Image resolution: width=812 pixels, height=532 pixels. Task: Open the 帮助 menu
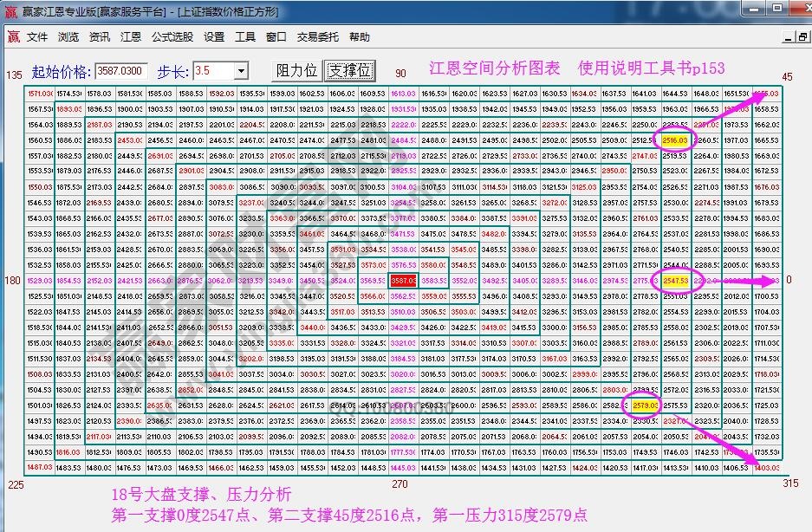[360, 36]
